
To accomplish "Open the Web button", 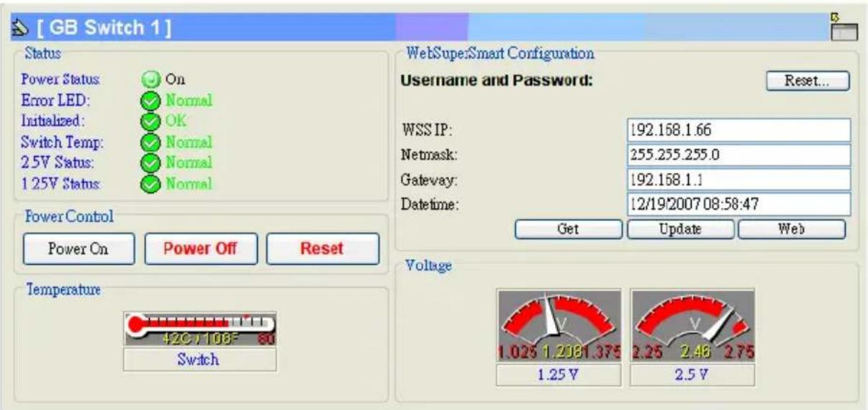I will [x=792, y=229].
